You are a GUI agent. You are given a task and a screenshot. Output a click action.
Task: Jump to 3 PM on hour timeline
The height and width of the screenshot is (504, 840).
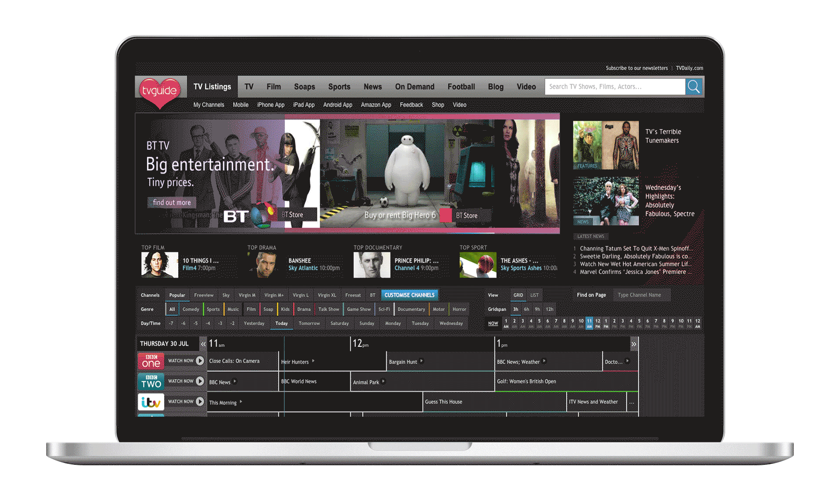click(623, 323)
